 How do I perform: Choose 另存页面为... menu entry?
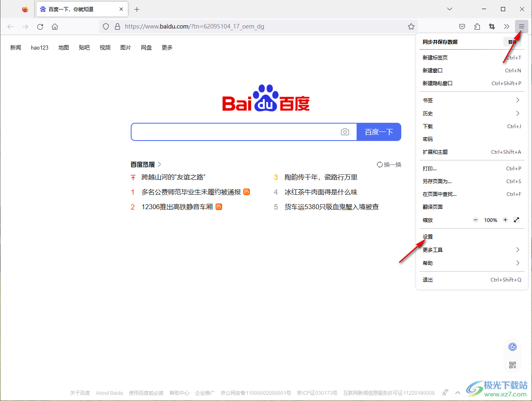pos(472,181)
